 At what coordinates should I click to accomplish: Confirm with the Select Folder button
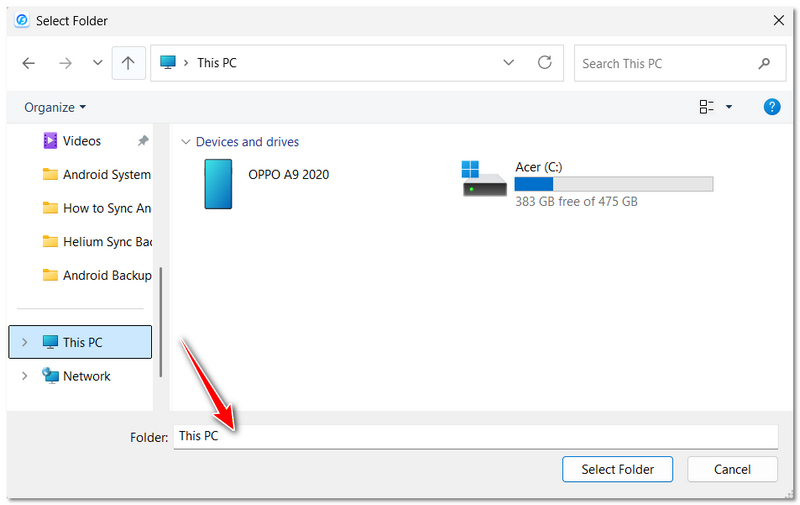point(617,469)
